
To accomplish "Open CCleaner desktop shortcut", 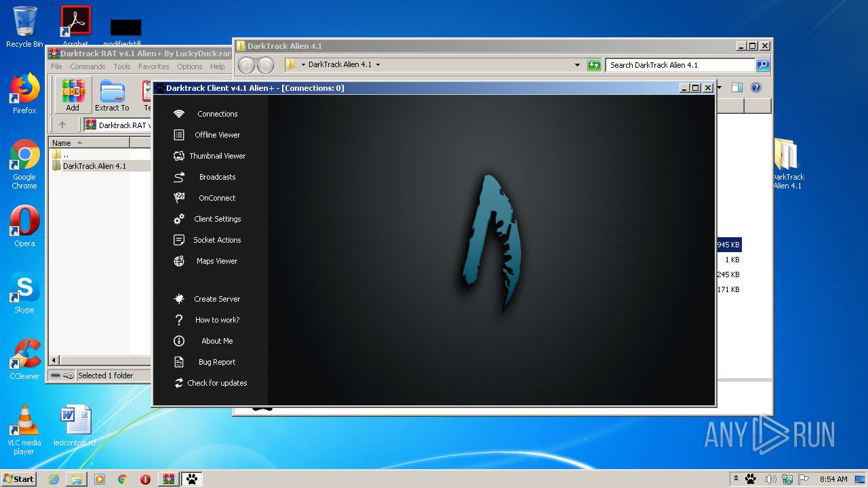I will point(24,359).
